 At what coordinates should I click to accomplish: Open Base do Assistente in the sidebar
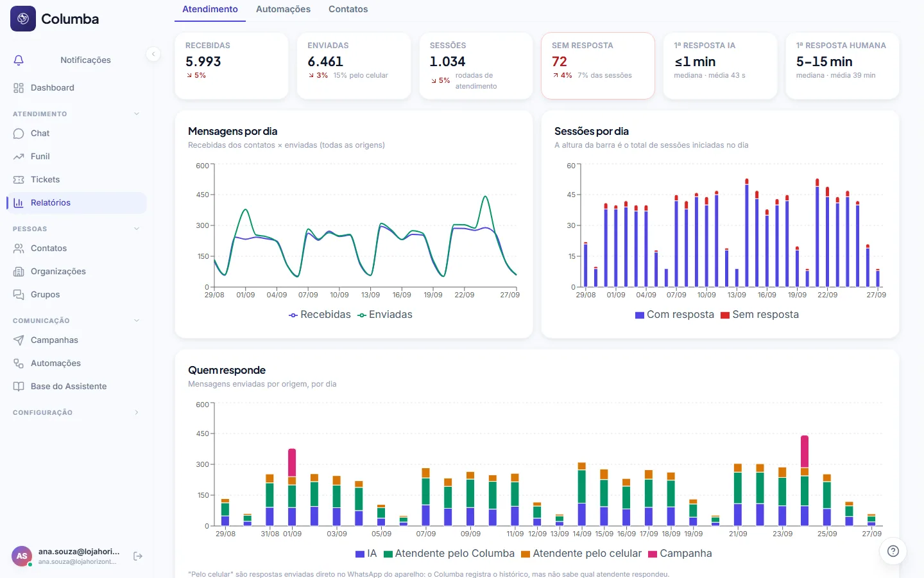click(x=76, y=387)
